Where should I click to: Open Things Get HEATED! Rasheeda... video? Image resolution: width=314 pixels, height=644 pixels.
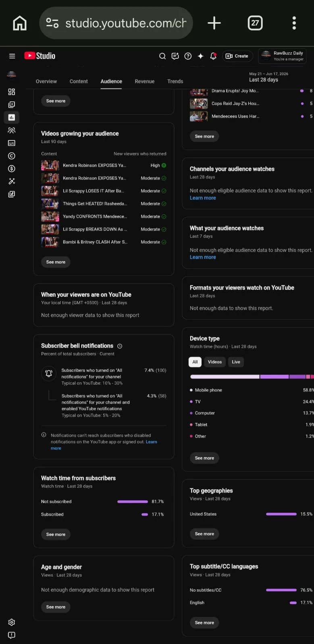coord(104,204)
